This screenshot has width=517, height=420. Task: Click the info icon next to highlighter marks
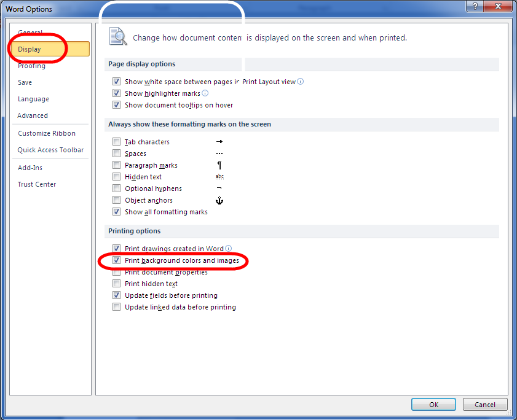click(205, 93)
